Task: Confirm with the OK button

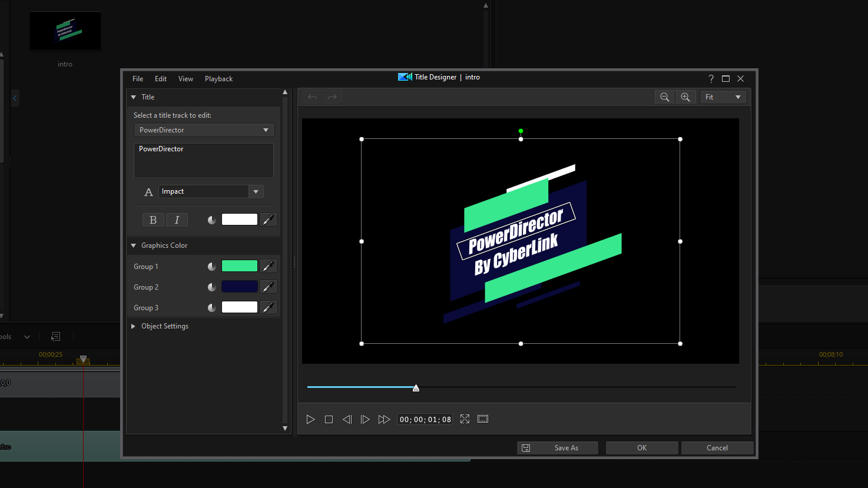Action: click(642, 448)
